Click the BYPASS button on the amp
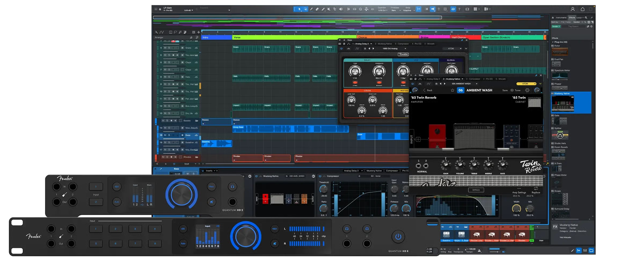 (476, 190)
